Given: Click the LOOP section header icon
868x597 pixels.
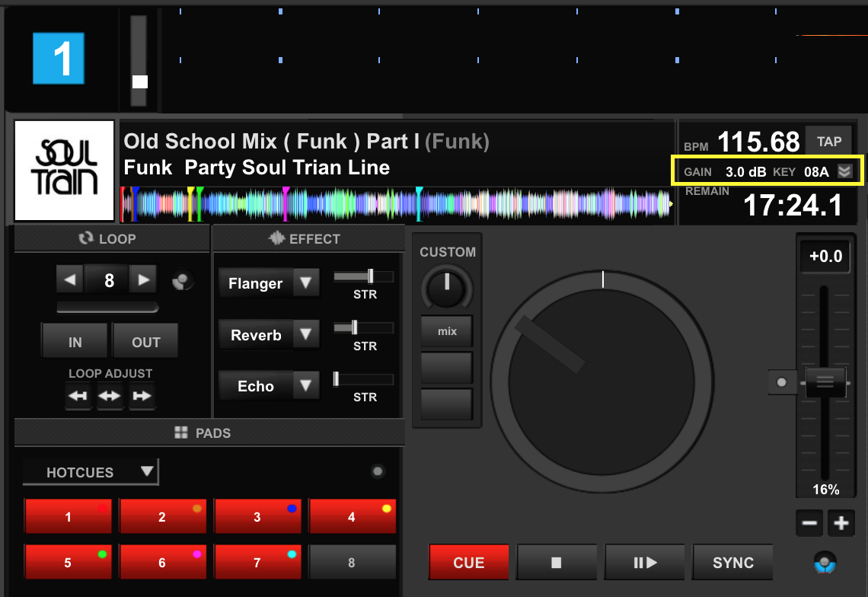Looking at the screenshot, I should pyautogui.click(x=86, y=238).
